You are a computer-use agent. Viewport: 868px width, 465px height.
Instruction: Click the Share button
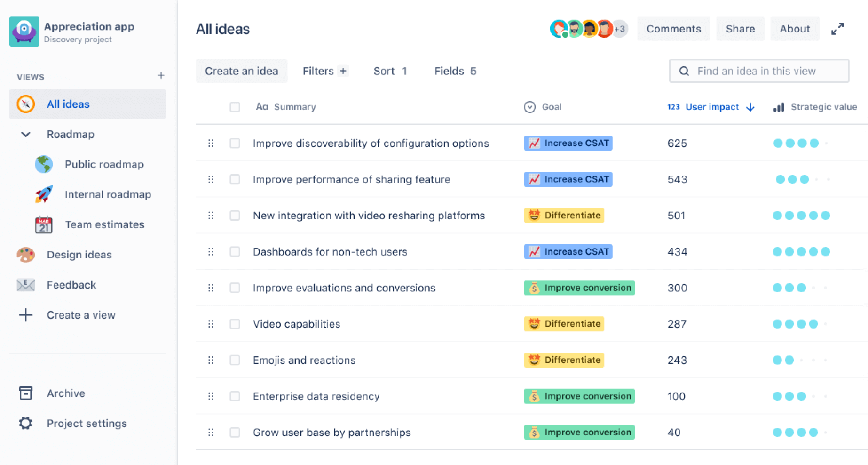click(740, 29)
